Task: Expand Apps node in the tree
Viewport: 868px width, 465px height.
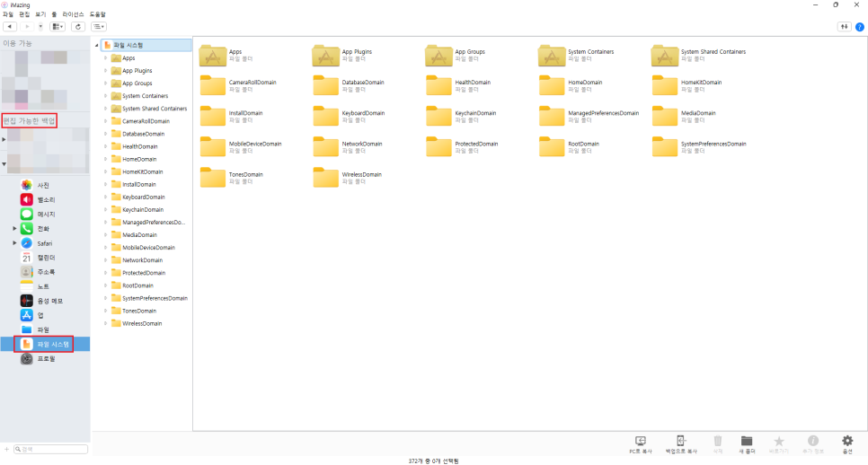Action: [106, 58]
